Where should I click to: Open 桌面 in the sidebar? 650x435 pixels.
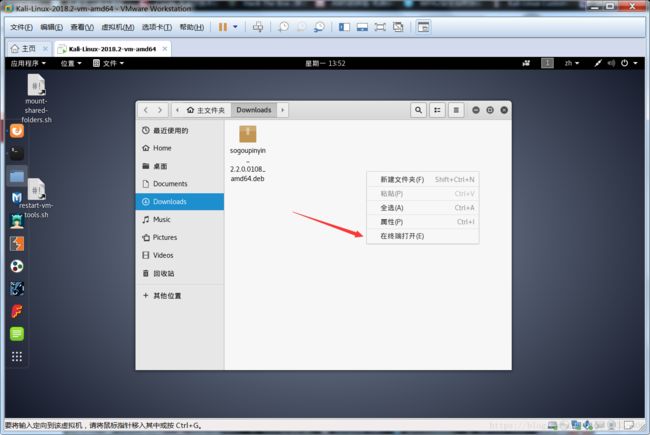point(180,166)
